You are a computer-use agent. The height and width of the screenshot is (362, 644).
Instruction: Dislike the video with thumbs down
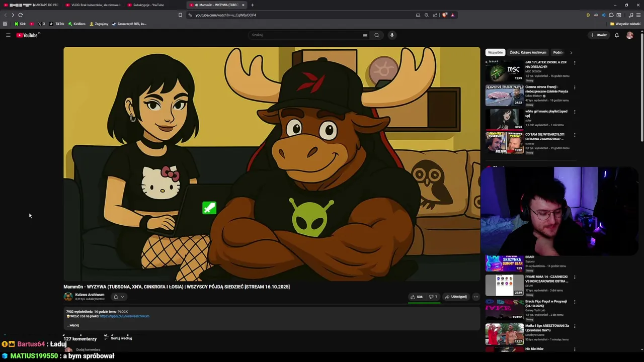pos(433,297)
